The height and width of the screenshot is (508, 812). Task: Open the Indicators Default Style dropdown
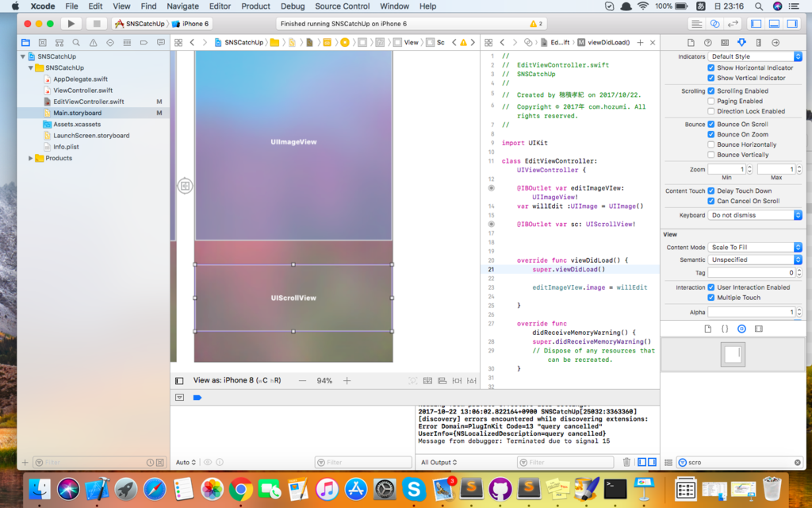(755, 56)
